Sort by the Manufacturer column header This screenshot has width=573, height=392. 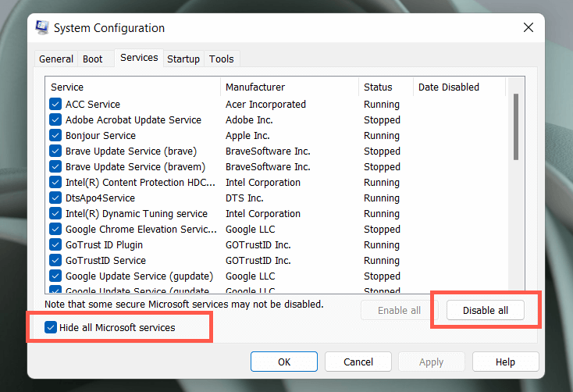290,87
